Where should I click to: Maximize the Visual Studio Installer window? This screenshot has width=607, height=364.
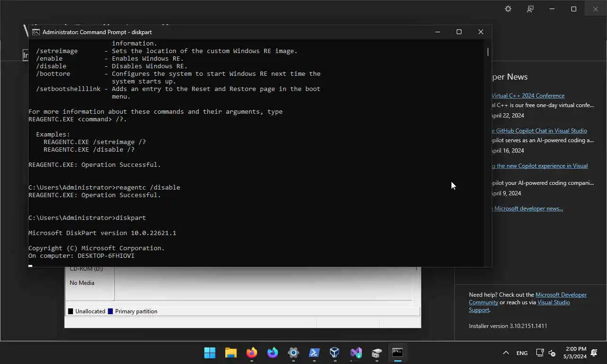tap(574, 9)
